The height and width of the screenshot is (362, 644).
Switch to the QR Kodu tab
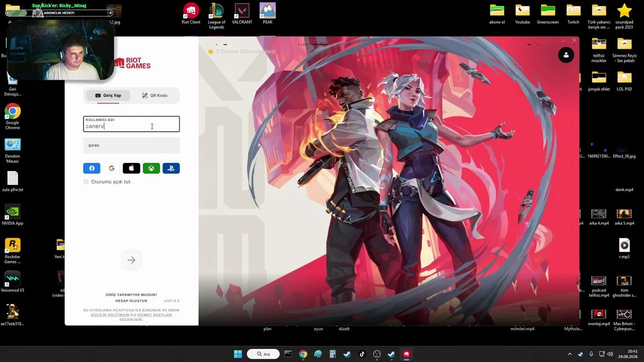point(154,96)
